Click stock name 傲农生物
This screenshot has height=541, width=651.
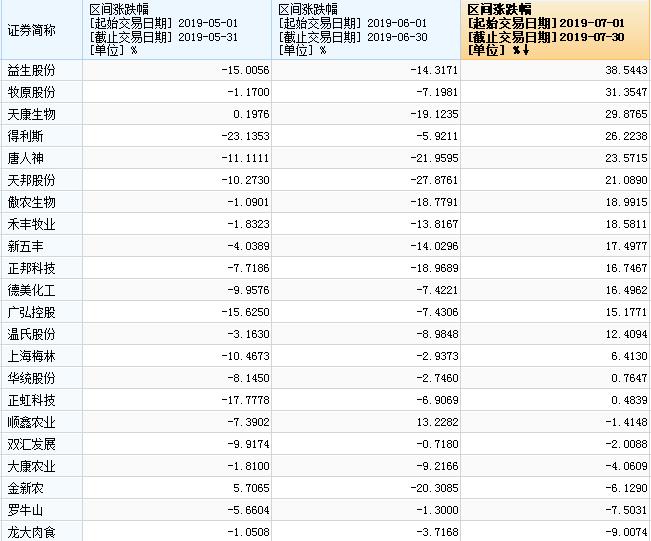(x=32, y=202)
